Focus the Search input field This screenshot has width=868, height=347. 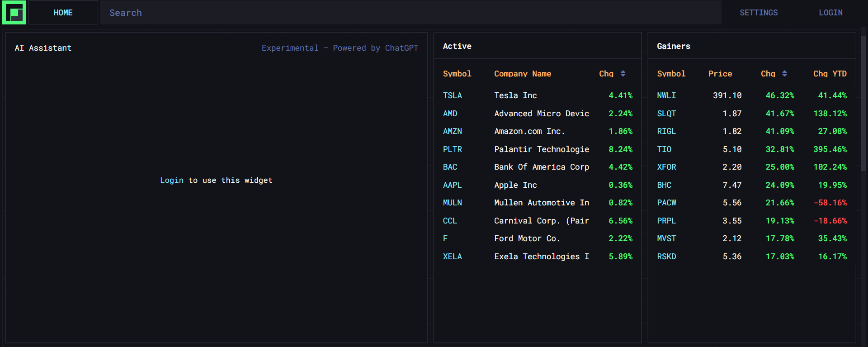(410, 13)
